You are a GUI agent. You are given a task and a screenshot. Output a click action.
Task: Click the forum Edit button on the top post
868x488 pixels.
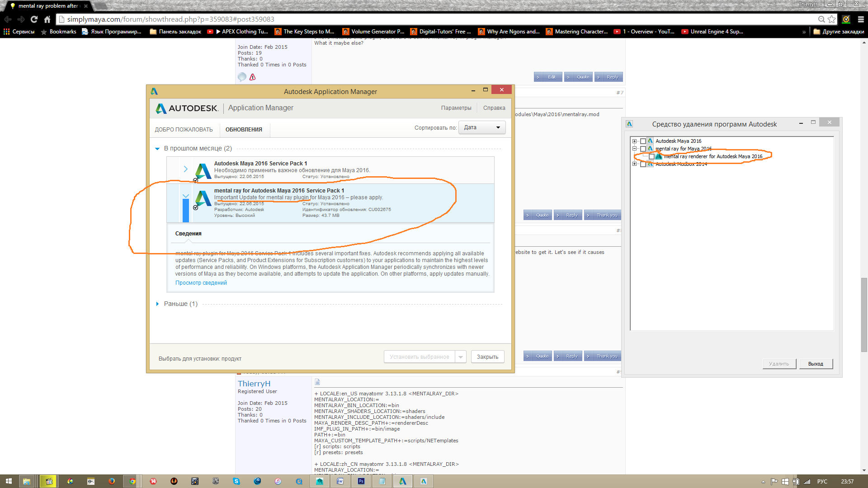click(548, 77)
